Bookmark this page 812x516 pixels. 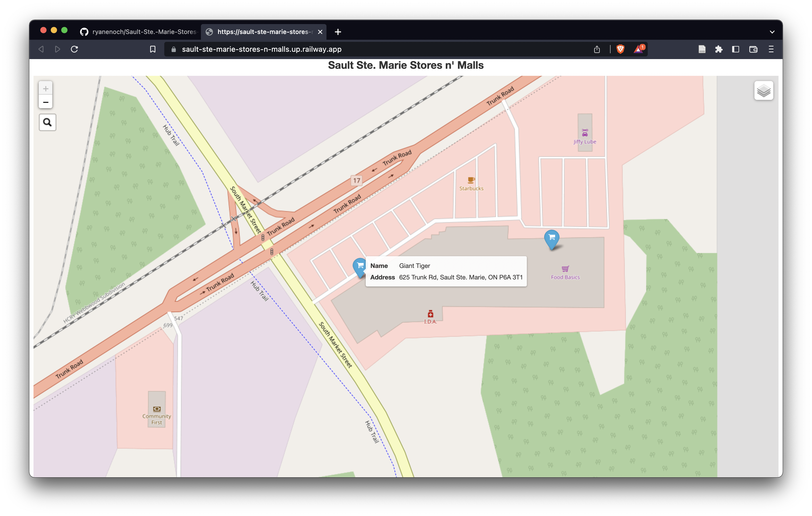(x=153, y=49)
